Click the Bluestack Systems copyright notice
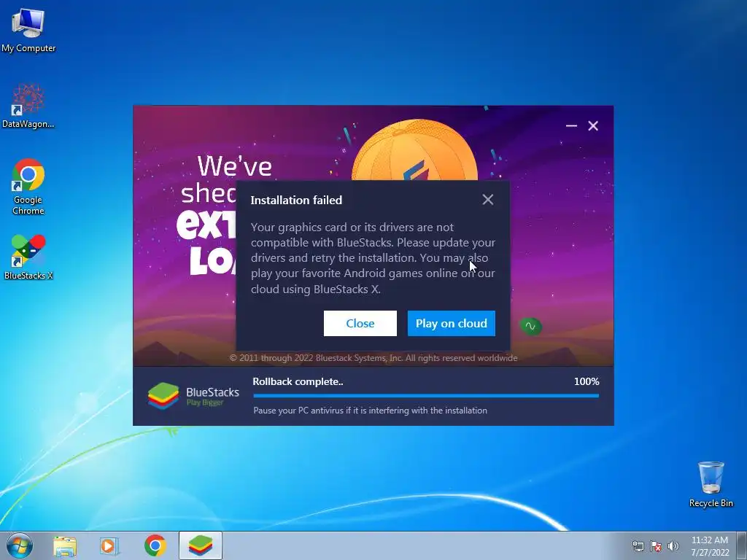Image resolution: width=747 pixels, height=560 pixels. 373,358
